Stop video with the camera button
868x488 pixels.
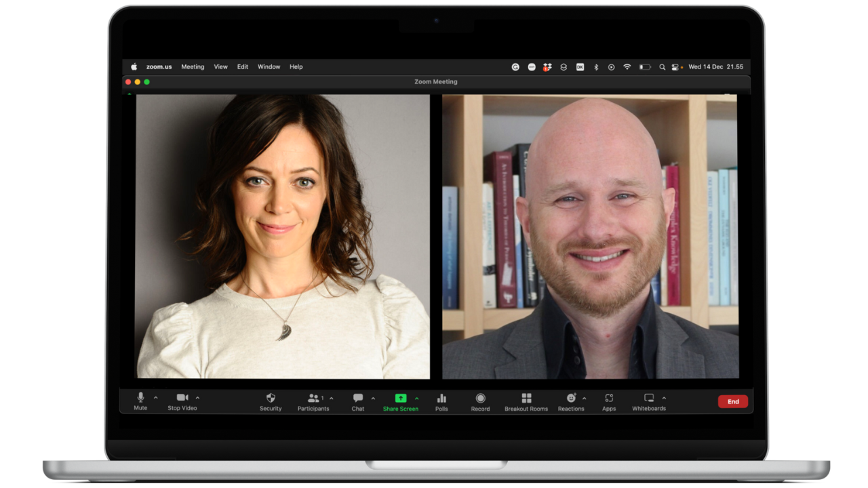182,398
